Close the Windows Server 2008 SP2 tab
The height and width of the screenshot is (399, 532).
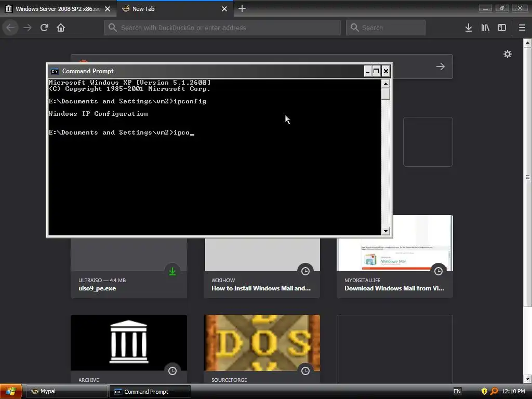108,9
